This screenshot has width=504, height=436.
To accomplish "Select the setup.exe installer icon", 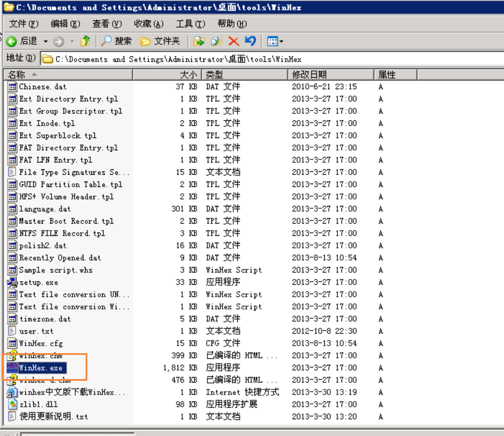I will point(12,282).
